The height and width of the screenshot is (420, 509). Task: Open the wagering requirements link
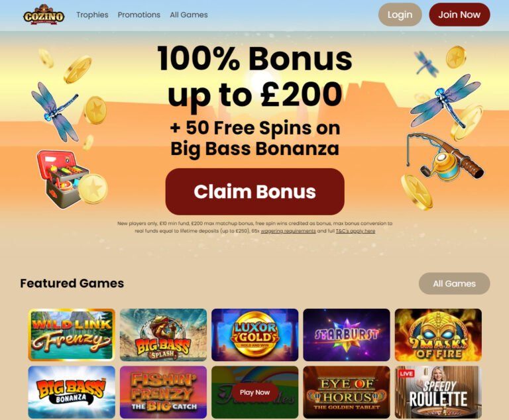tap(288, 231)
